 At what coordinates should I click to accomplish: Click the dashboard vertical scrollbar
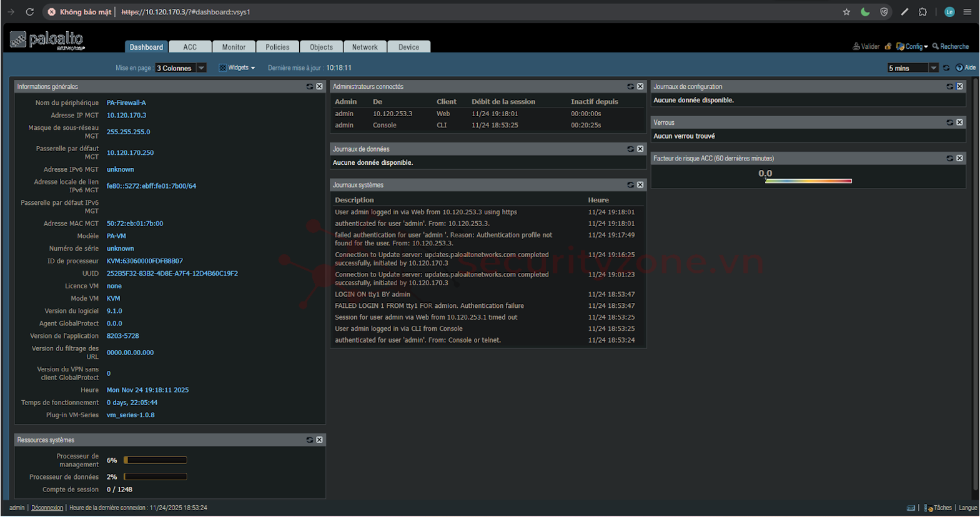tap(975, 281)
